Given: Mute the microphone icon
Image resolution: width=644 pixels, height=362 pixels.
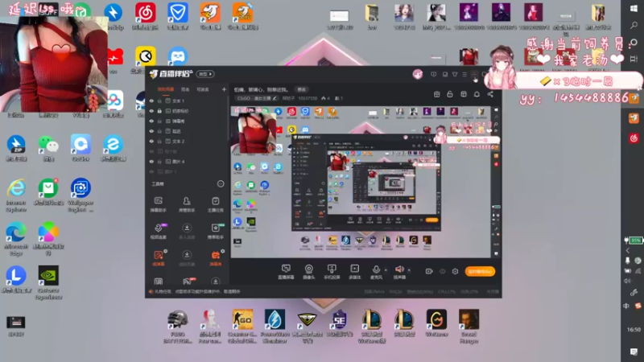Looking at the screenshot, I should pos(376,269).
